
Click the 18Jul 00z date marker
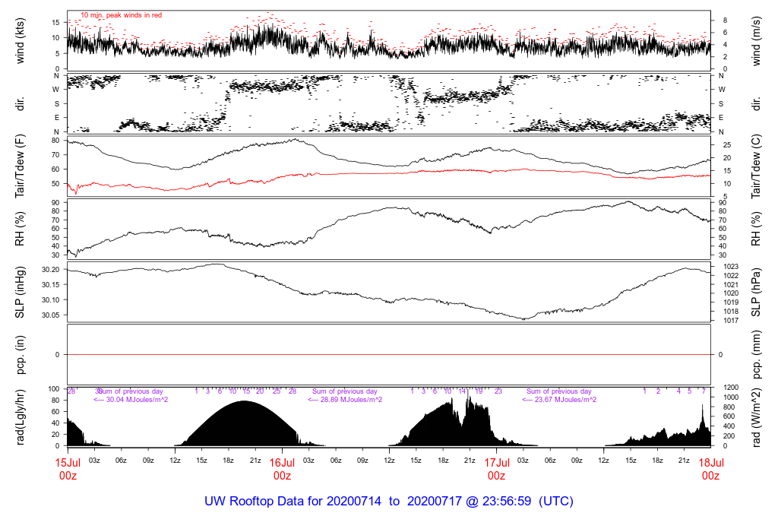710,468
